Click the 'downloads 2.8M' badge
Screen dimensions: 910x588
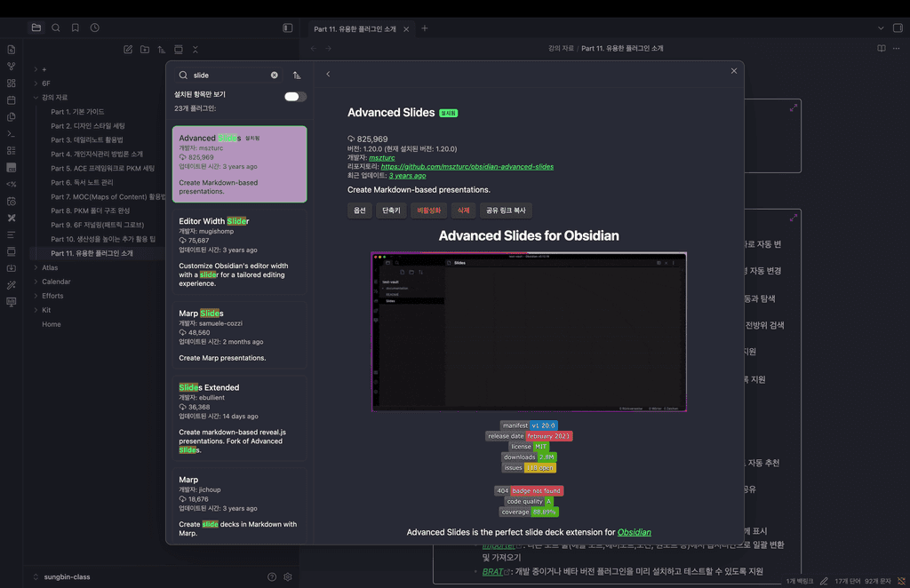529,457
